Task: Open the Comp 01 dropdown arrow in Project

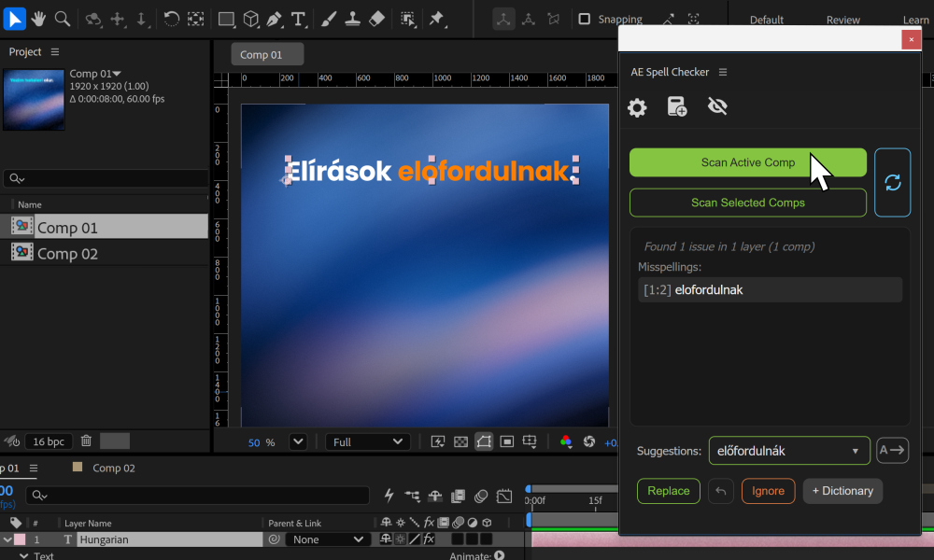Action: 117,74
